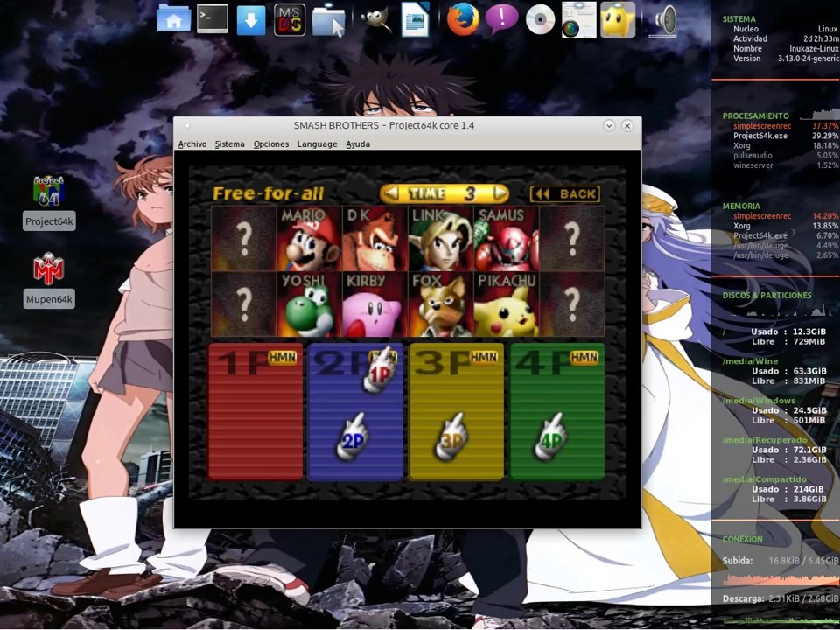Launch the MS-DOS emulator dock icon

[290, 20]
